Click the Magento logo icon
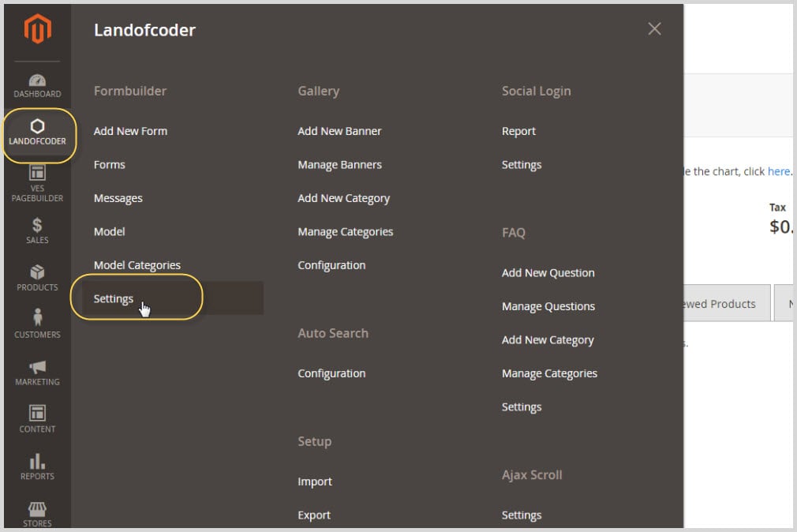 coord(38,28)
